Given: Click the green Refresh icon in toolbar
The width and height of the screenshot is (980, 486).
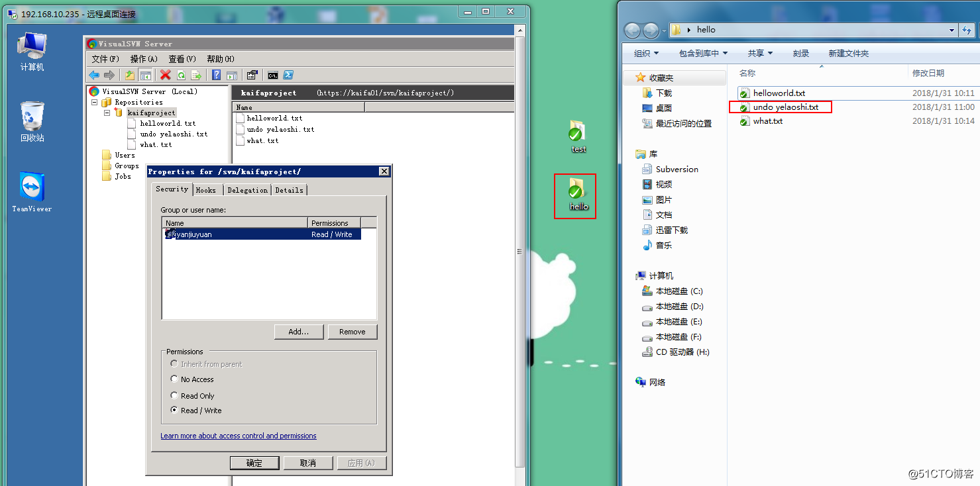Looking at the screenshot, I should click(181, 75).
